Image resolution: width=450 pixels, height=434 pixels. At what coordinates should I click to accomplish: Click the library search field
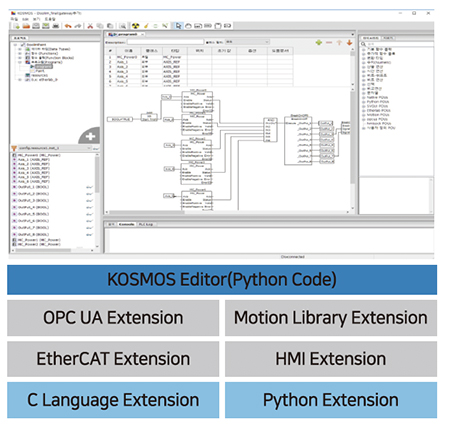point(399,44)
